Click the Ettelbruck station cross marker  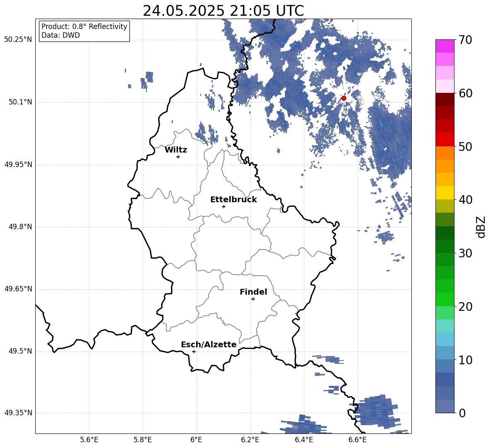224,206
